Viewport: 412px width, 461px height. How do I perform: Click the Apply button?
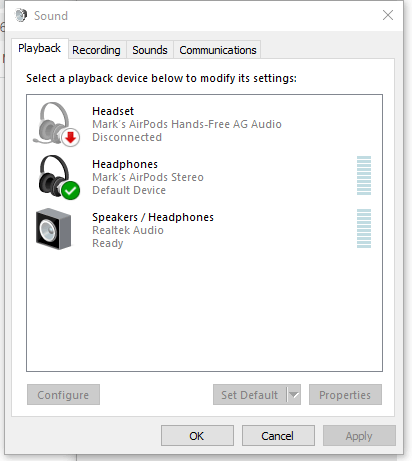(359, 436)
